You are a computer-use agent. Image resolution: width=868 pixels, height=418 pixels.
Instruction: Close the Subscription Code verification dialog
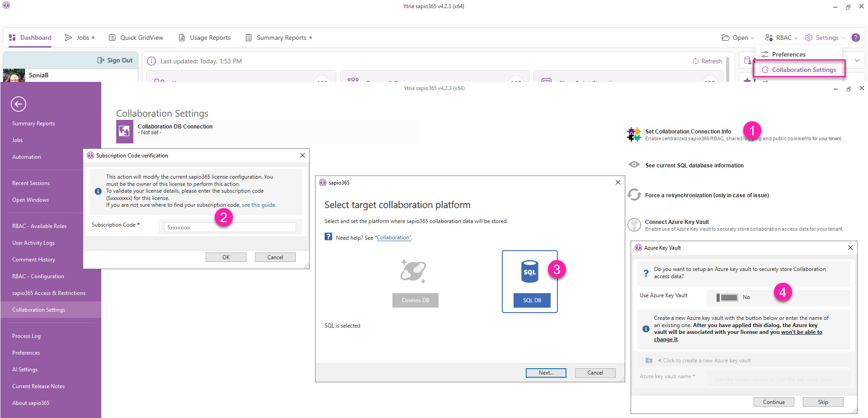coord(302,155)
